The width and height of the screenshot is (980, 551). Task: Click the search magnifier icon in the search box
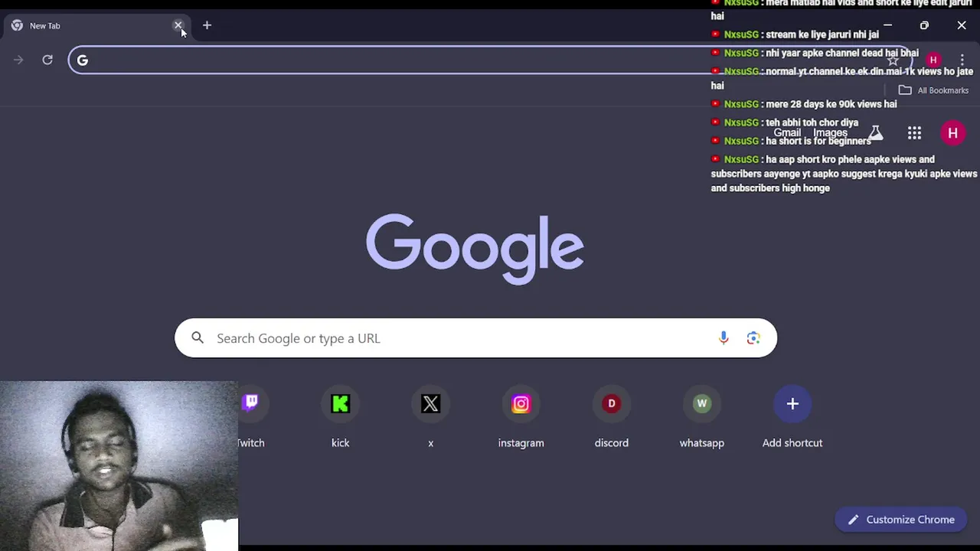click(x=198, y=337)
